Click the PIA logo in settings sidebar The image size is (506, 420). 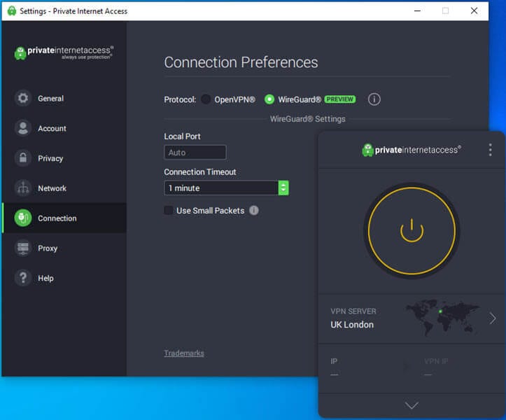tap(64, 52)
